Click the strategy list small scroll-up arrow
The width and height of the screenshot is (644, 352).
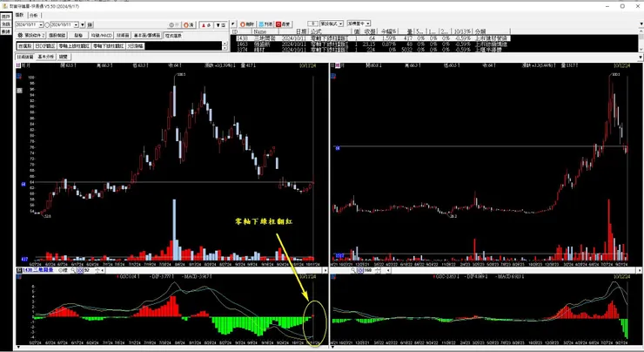[x=225, y=44]
